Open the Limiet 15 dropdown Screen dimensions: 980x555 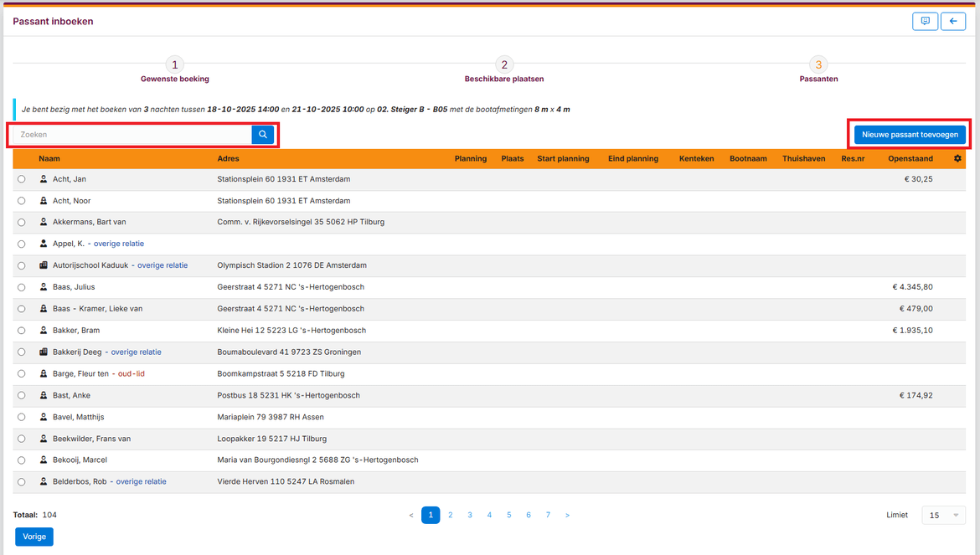coord(944,516)
